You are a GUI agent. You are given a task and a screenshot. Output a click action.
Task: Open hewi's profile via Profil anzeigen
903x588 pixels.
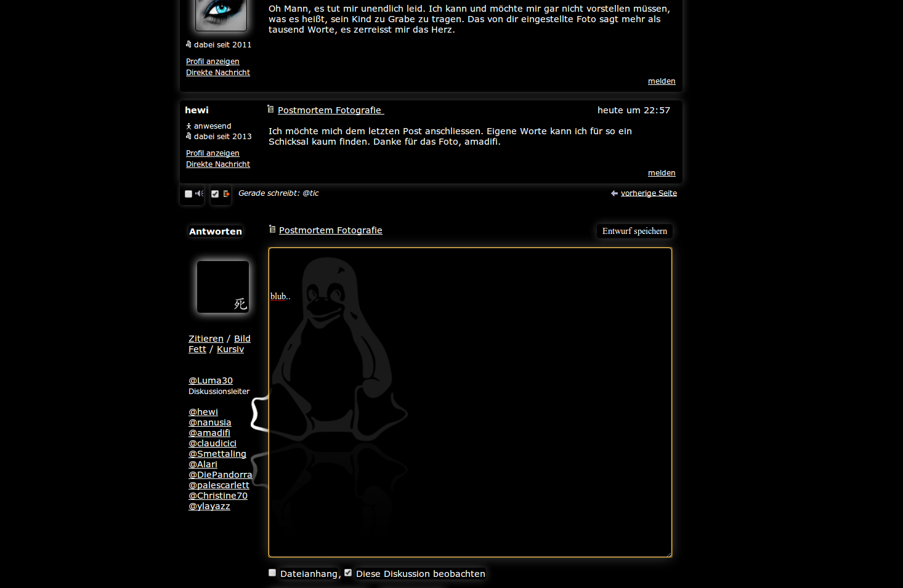point(213,153)
